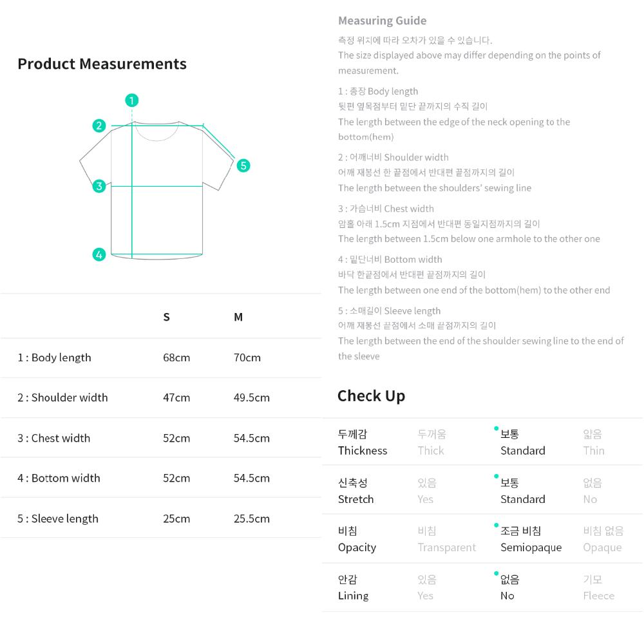
Task: Choose the Semiopaque opacity option
Action: [x=530, y=539]
